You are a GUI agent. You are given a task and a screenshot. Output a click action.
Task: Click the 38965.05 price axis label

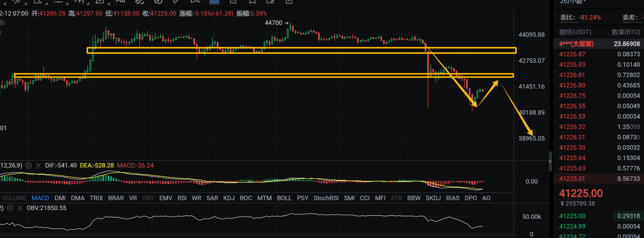pos(531,138)
